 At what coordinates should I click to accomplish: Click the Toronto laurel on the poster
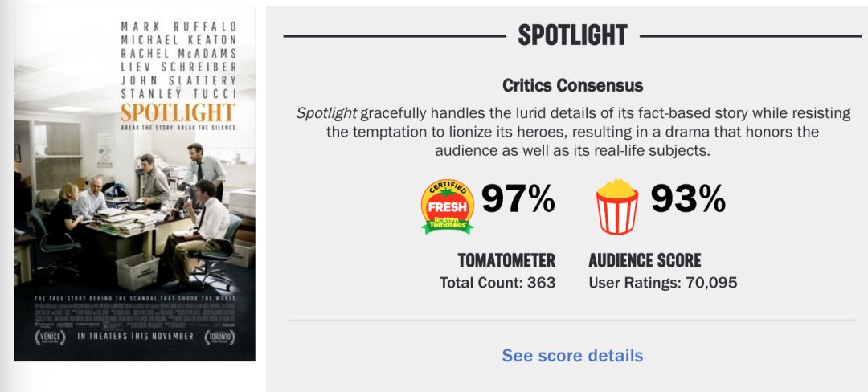point(219,337)
